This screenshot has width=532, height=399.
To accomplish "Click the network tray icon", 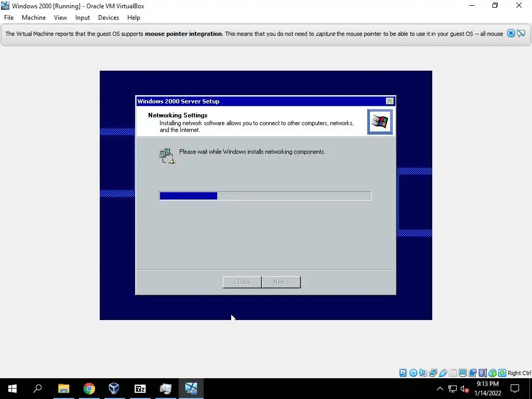I will point(453,389).
